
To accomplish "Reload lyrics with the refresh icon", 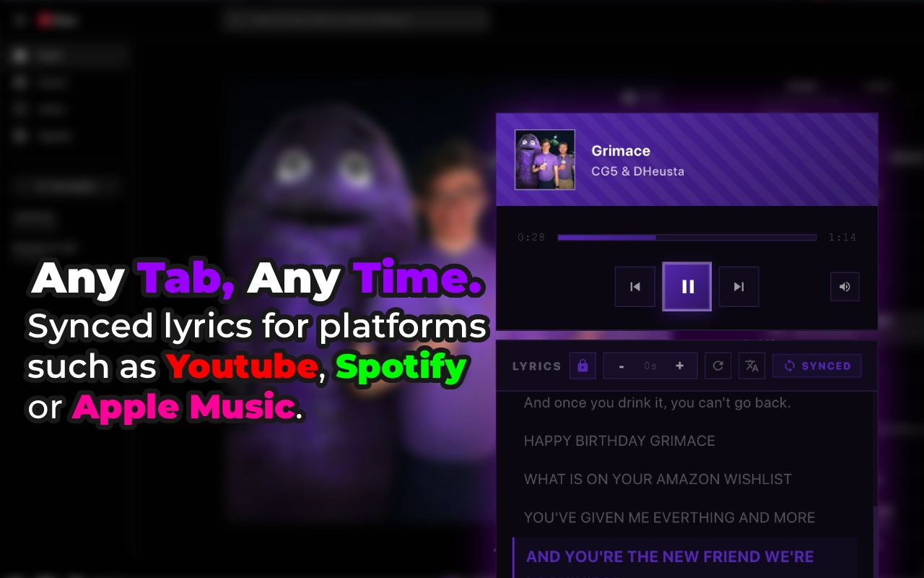I will click(718, 366).
